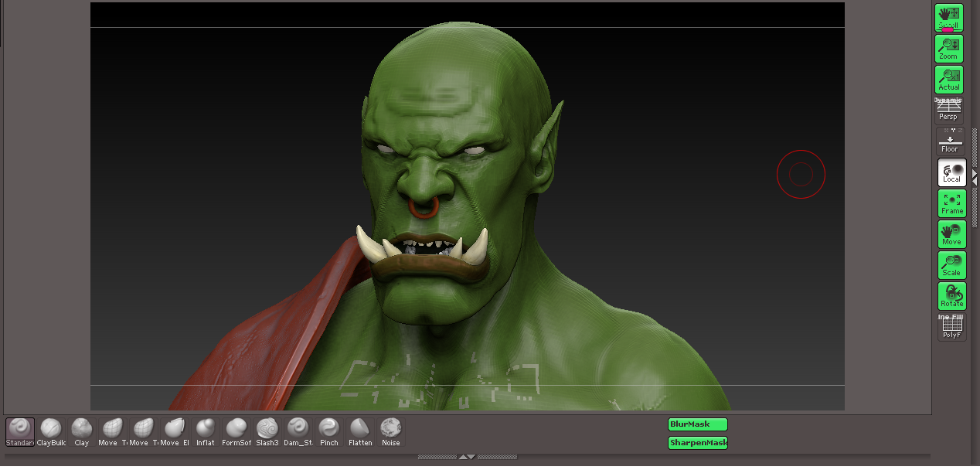980x470 pixels.
Task: Select the Inflat brush
Action: [x=206, y=432]
